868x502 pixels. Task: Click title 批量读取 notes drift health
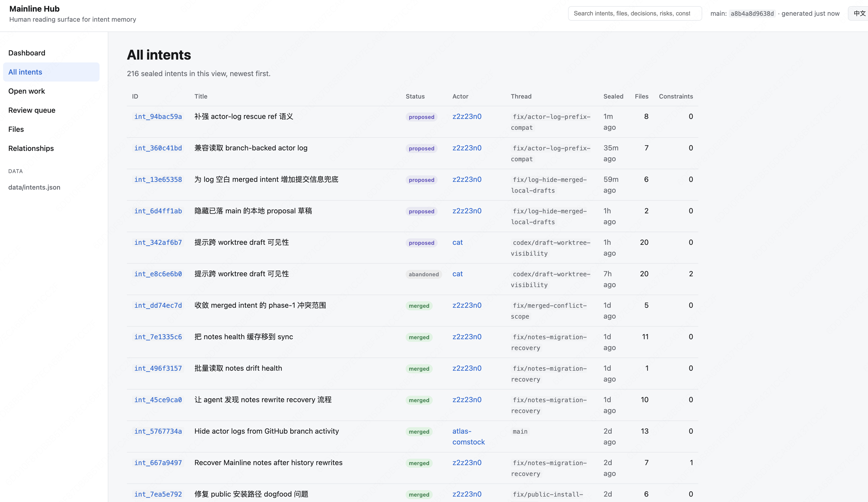coord(238,368)
